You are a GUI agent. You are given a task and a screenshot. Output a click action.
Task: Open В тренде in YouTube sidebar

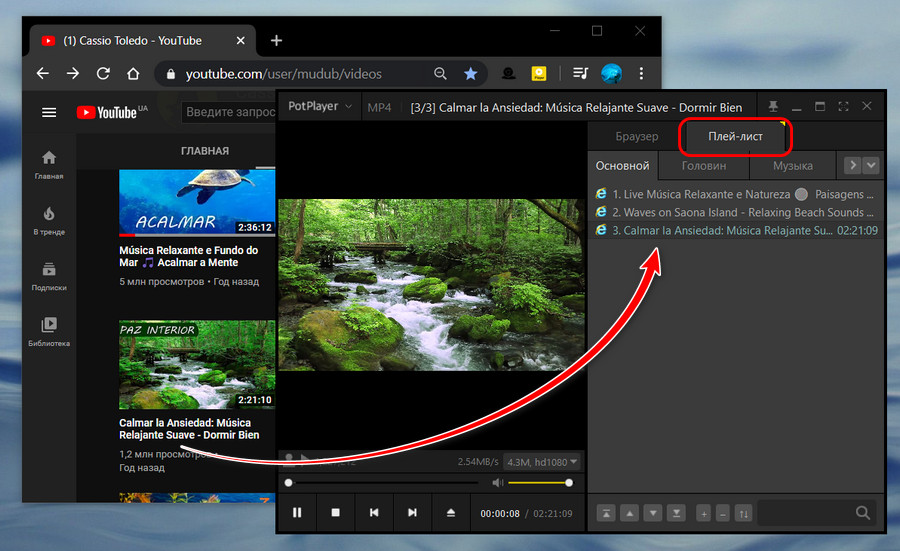pos(49,221)
